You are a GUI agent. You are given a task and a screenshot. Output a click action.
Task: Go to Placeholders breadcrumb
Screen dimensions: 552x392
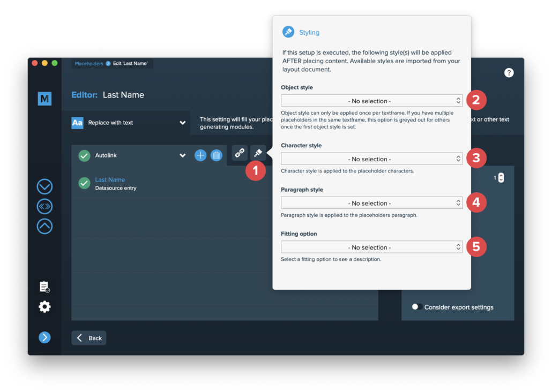[x=89, y=64]
